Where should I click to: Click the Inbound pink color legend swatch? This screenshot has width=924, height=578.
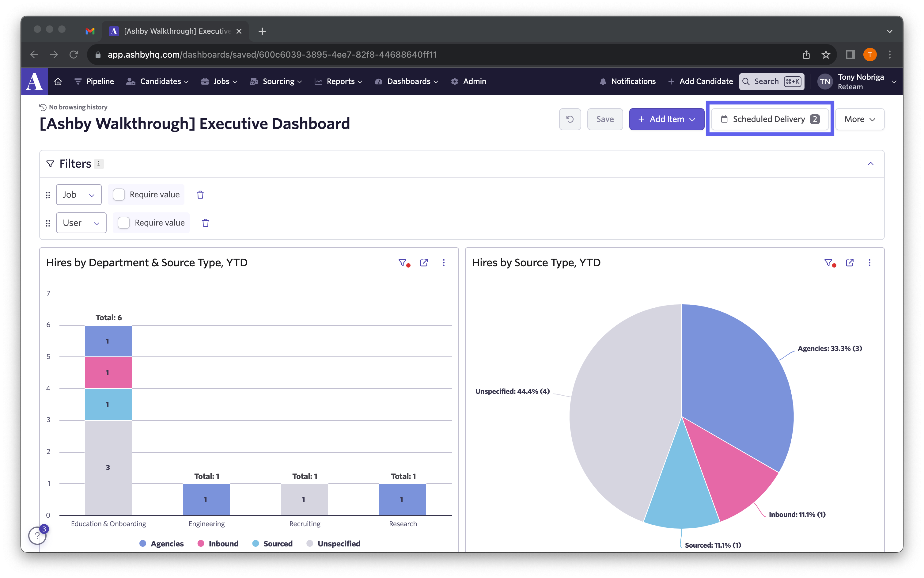tap(201, 544)
